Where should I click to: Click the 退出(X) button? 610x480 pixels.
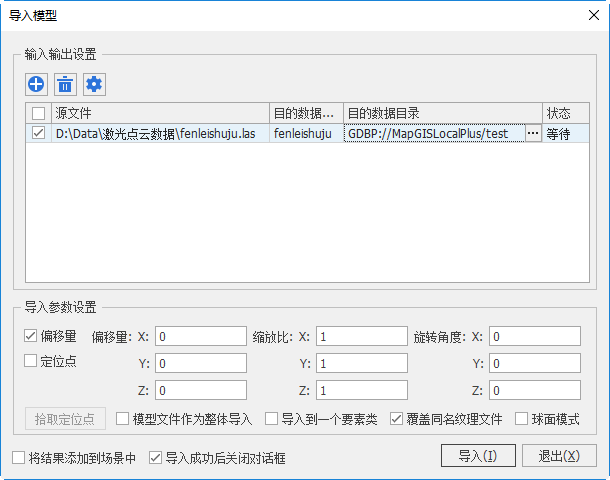[x=559, y=456]
